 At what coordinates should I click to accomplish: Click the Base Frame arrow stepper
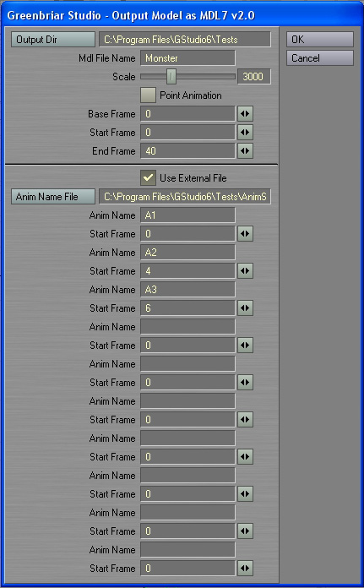[x=245, y=113]
